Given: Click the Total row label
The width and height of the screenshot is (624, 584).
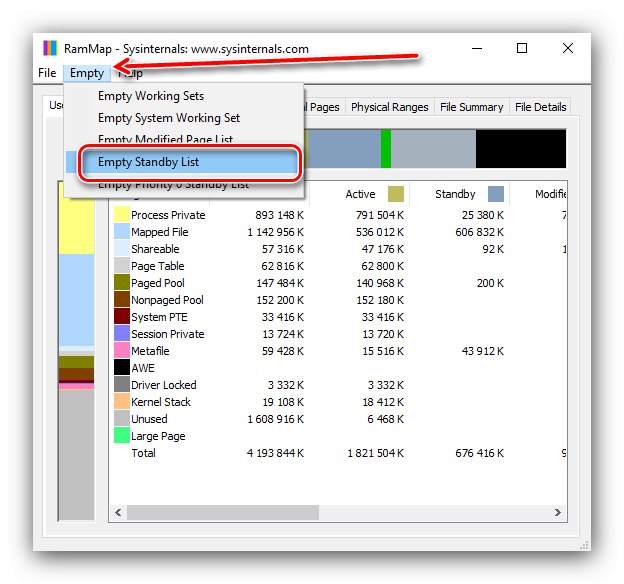Looking at the screenshot, I should coord(144,453).
